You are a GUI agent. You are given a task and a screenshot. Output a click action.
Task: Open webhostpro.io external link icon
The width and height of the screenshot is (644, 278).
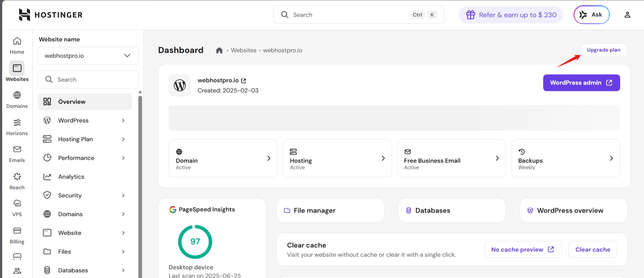(244, 81)
